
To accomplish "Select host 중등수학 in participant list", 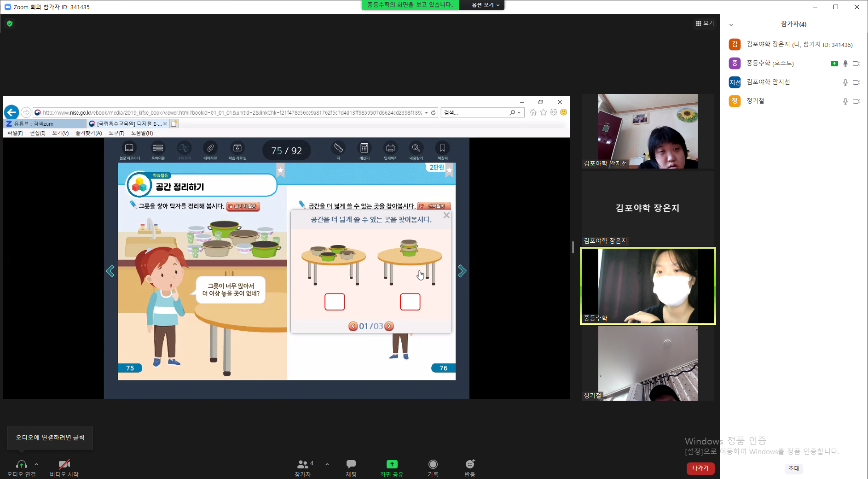I will point(794,63).
